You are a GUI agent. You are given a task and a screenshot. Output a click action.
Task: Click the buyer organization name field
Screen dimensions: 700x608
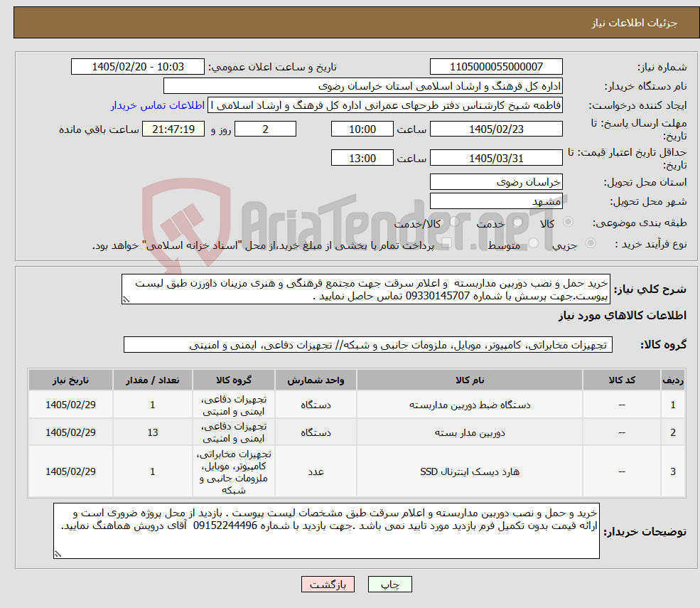click(x=363, y=86)
